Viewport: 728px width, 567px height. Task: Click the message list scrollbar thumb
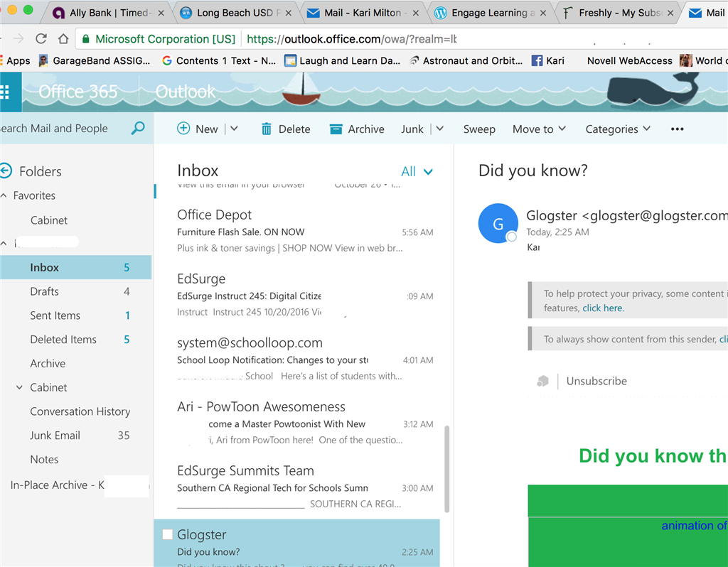(x=446, y=469)
